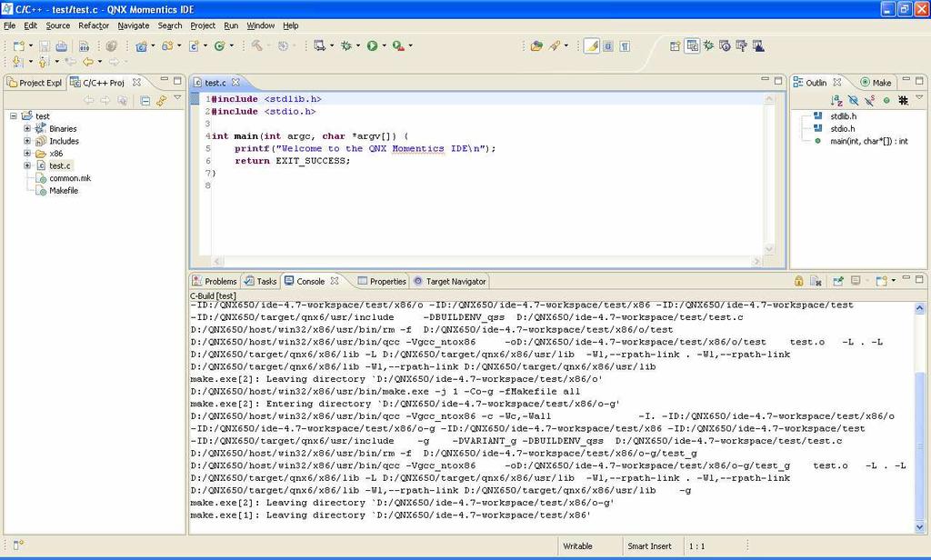The height and width of the screenshot is (560, 931).
Task: Click the Open Element folder icon
Action: coord(536,46)
